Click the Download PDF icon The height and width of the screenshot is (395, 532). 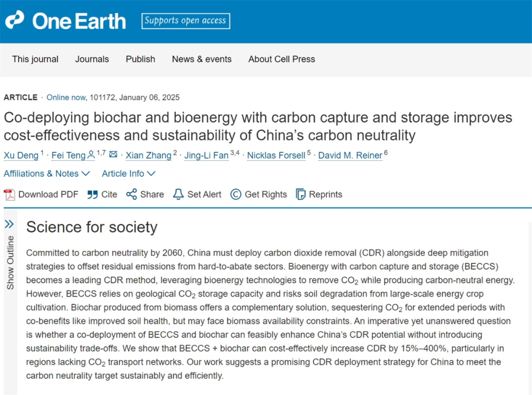tap(9, 195)
